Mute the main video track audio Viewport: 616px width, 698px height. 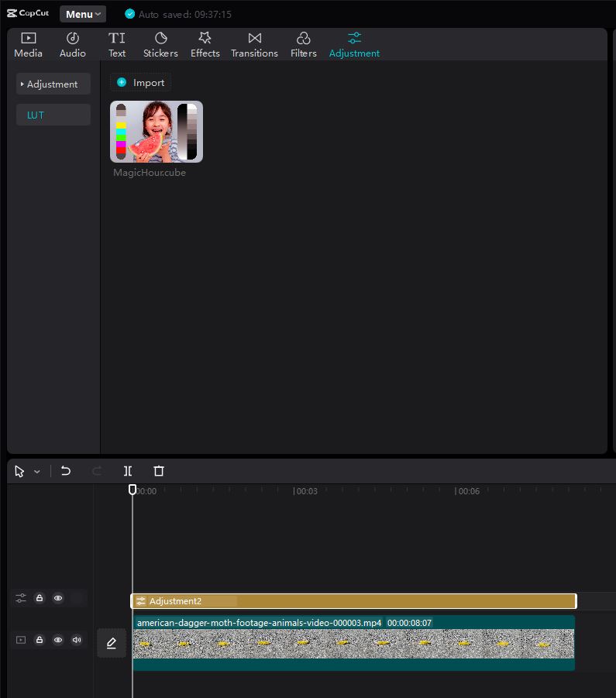coord(77,640)
